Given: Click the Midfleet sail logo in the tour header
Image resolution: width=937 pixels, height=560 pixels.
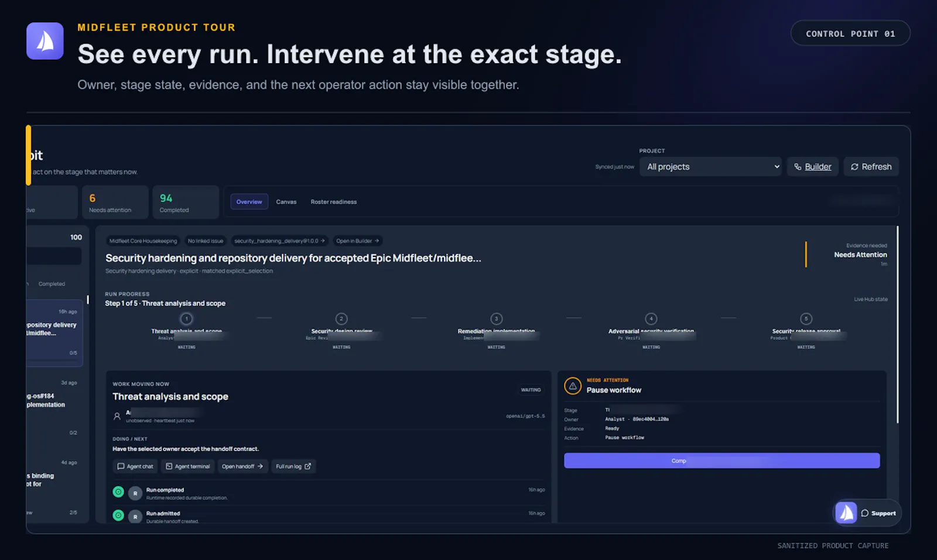Looking at the screenshot, I should click(45, 41).
